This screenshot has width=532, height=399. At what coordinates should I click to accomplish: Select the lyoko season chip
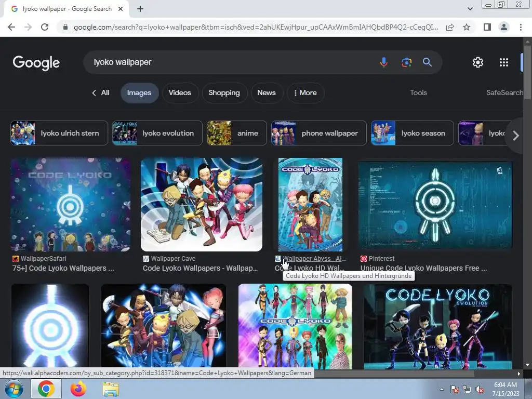pos(412,133)
